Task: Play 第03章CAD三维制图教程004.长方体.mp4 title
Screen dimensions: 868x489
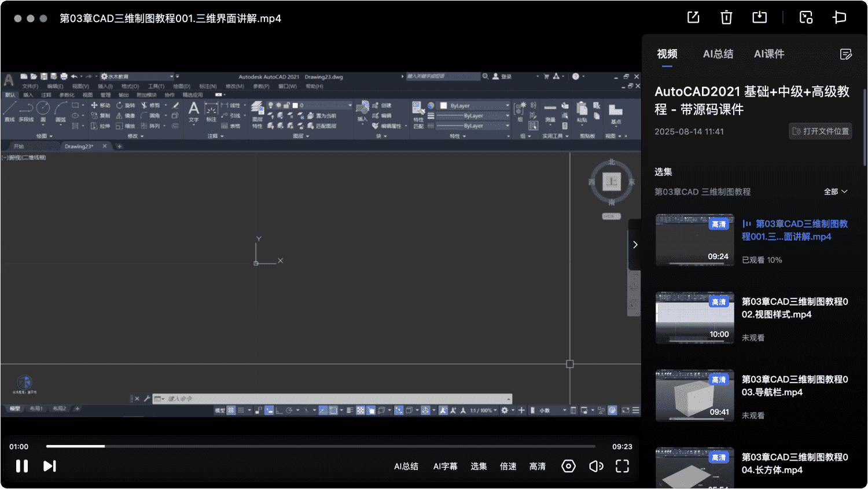Action: [x=795, y=464]
